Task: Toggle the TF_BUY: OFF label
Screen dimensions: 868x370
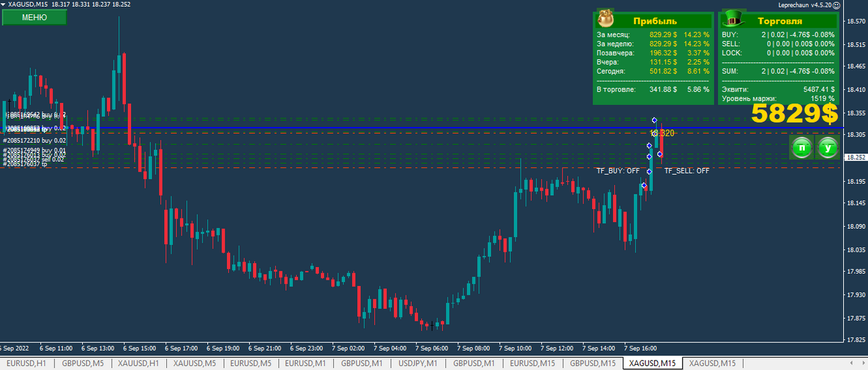Action: [x=618, y=171]
